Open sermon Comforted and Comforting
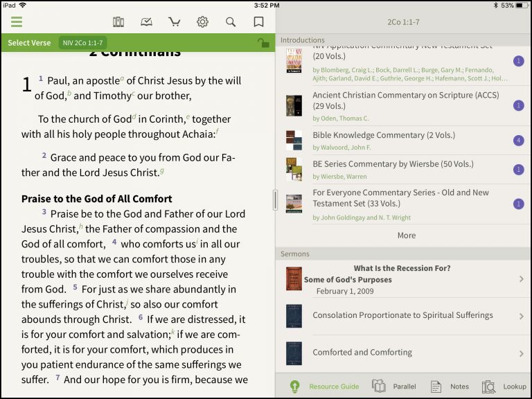This screenshot has height=399, width=532. (404, 353)
